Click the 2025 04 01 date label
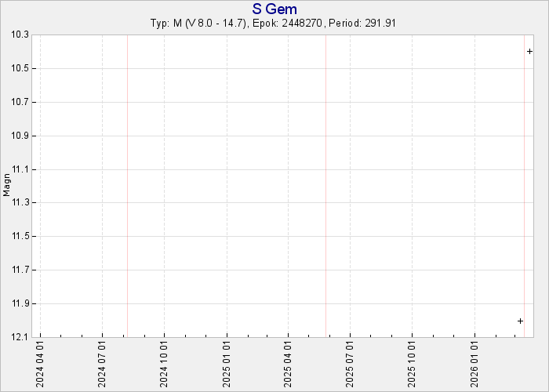 coord(289,365)
